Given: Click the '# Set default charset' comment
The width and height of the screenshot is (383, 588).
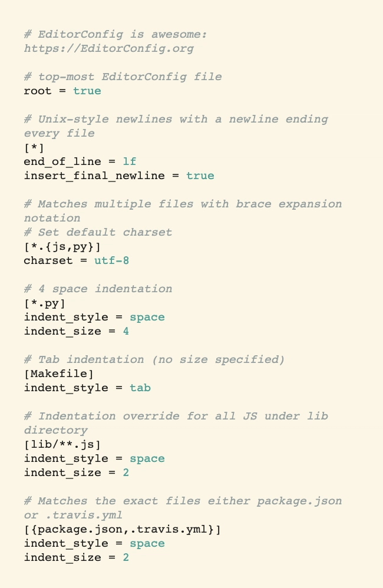Looking at the screenshot, I should (98, 233).
